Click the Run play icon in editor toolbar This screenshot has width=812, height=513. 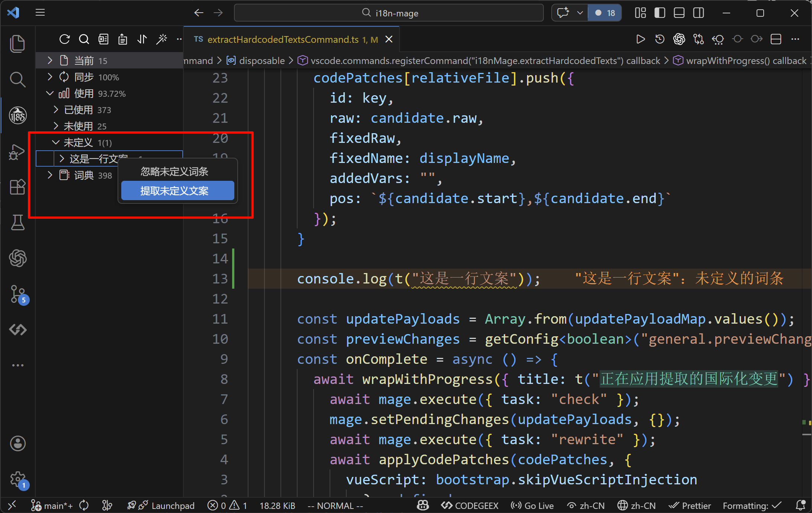pyautogui.click(x=640, y=39)
